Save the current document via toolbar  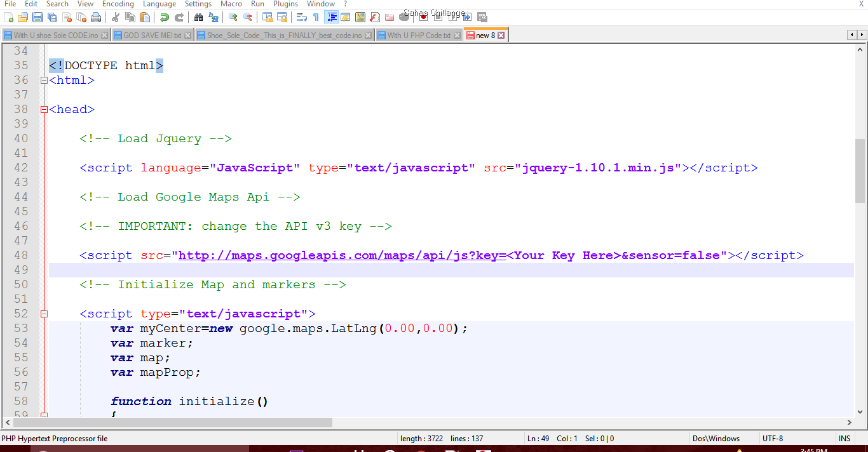click(x=37, y=17)
